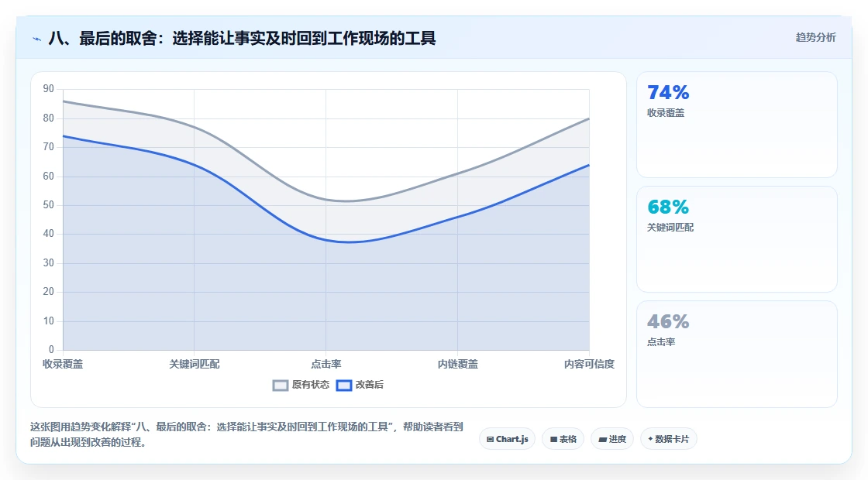Click the 74% value text
The width and height of the screenshot is (868, 480).
[x=668, y=92]
